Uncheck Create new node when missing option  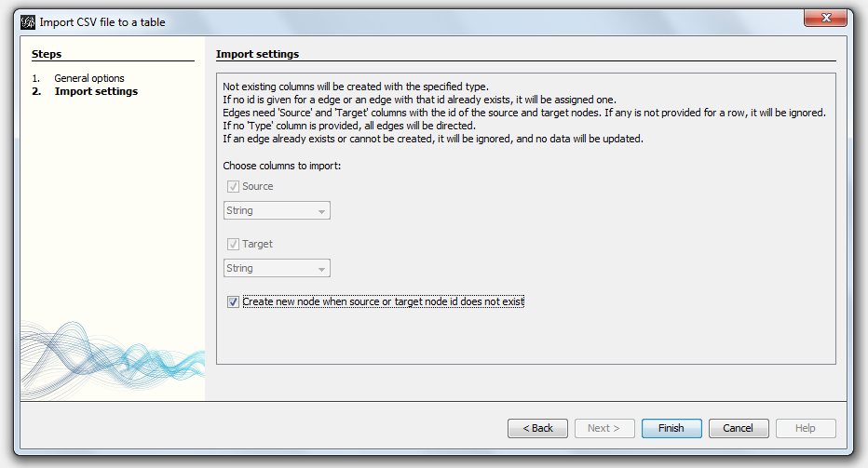coord(233,301)
